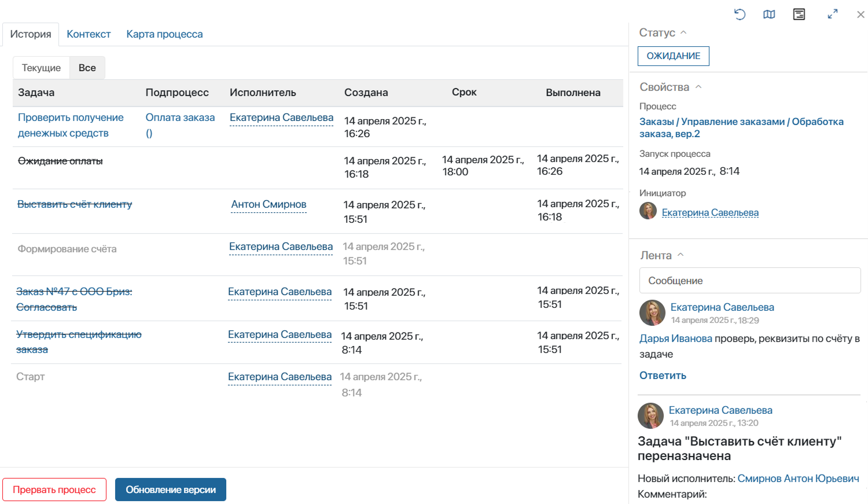Show only current tasks with Текущие
Viewport: 868px width, 504px height.
41,68
